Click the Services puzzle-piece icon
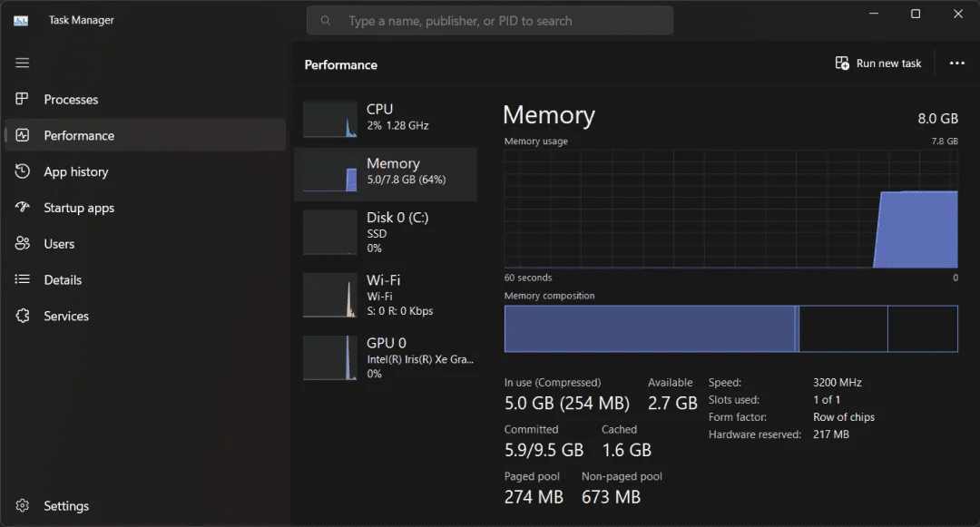The width and height of the screenshot is (980, 527). [23, 316]
